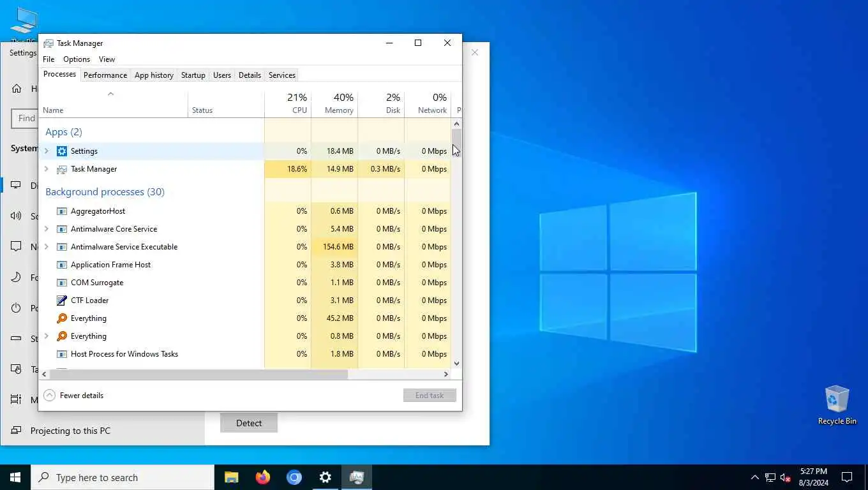Click the AggregatorHost process icon
The width and height of the screenshot is (868, 490).
coord(62,211)
